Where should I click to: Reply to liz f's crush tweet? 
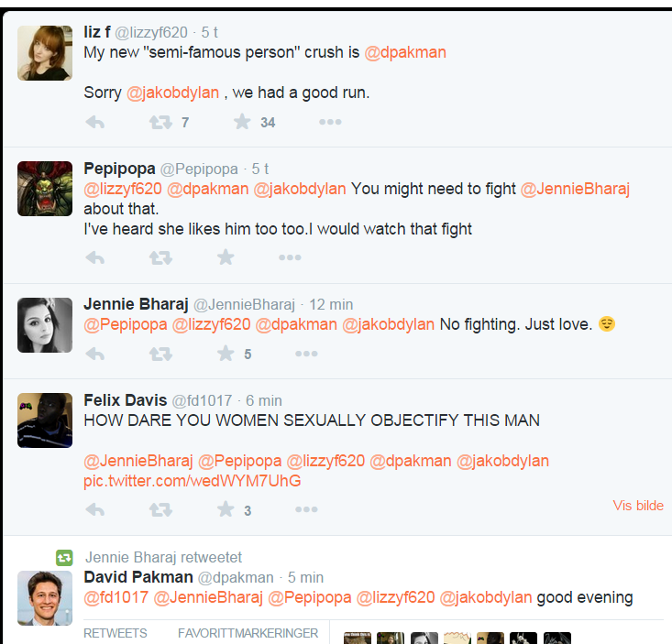tap(94, 122)
